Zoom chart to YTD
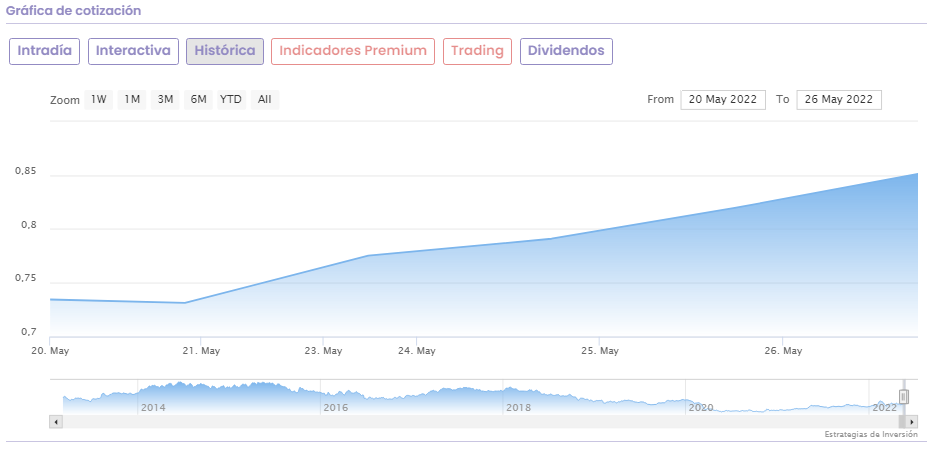The image size is (936, 452). pyautogui.click(x=231, y=100)
